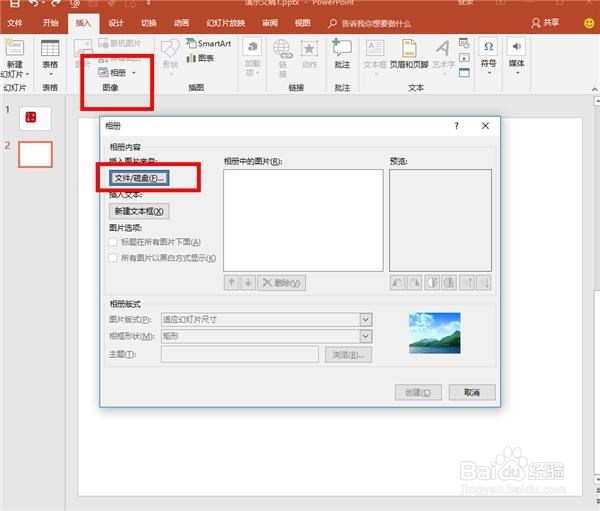Expand New Slide (新建幻灯片) dropdown arrow
Viewport: 600px width, 511px height.
click(x=28, y=74)
